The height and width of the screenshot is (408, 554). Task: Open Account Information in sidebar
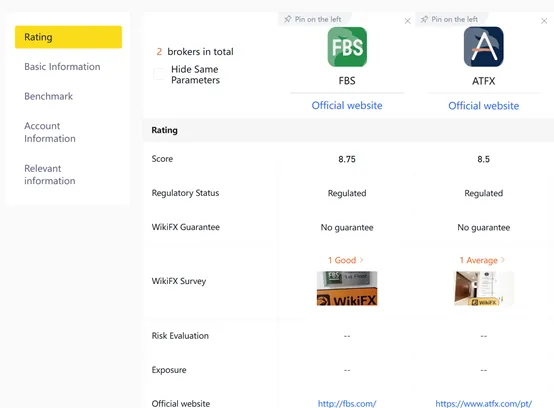50,132
